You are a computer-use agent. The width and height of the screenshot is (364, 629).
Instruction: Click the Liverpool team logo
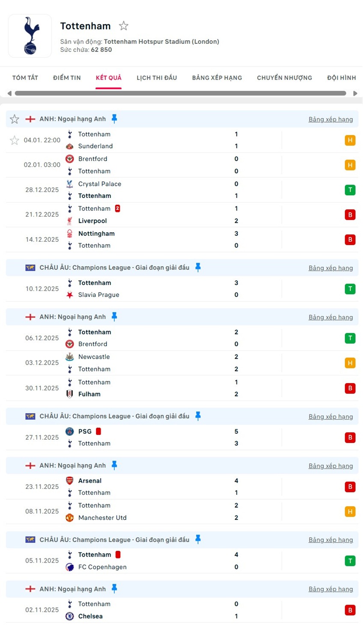click(x=70, y=221)
